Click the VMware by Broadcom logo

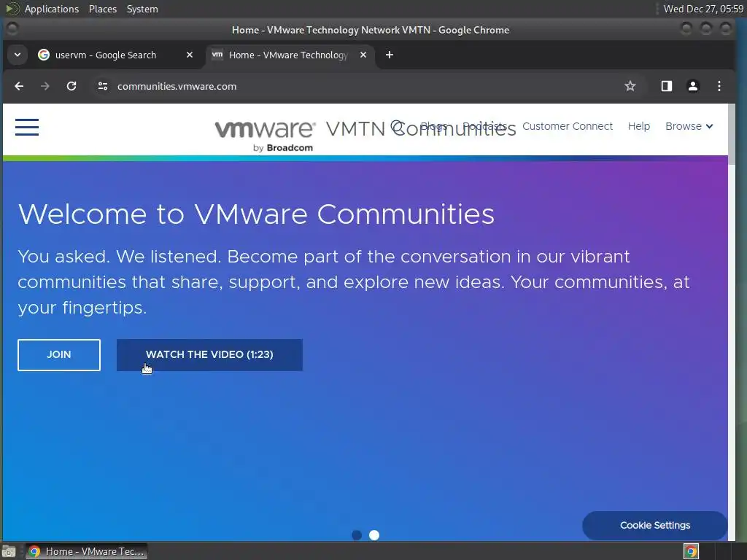pyautogui.click(x=264, y=135)
